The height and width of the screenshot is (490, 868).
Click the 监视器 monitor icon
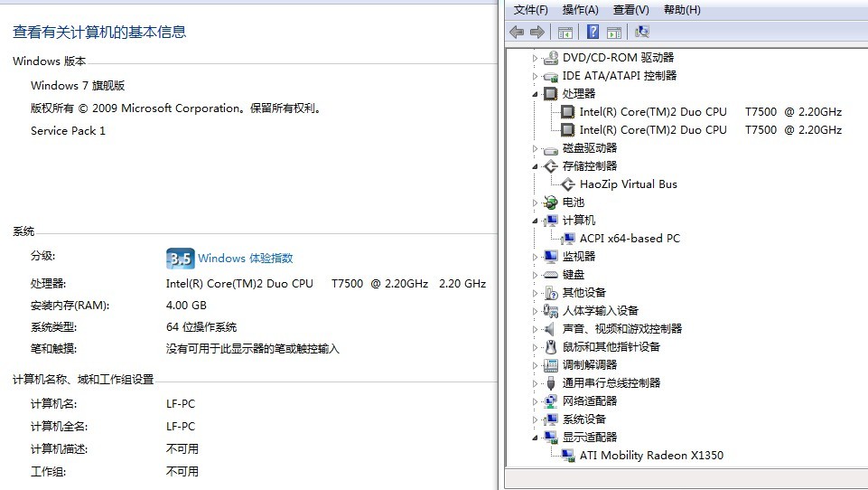[x=550, y=257]
